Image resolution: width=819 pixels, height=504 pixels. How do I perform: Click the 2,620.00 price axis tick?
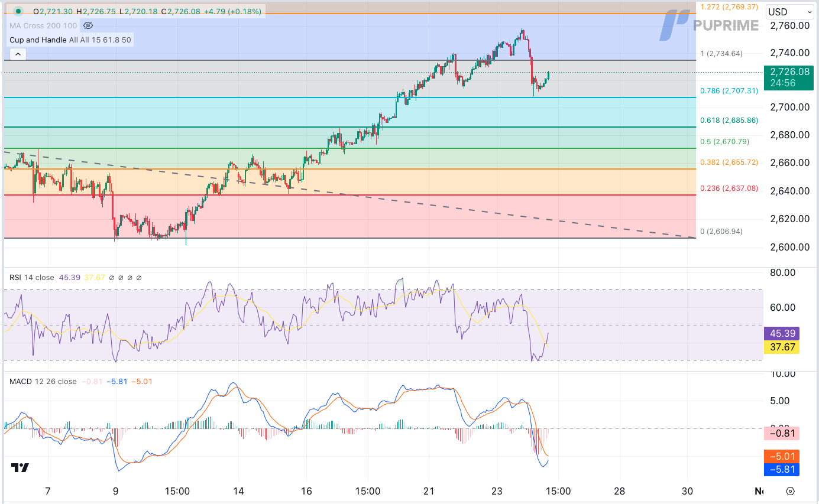(789, 219)
